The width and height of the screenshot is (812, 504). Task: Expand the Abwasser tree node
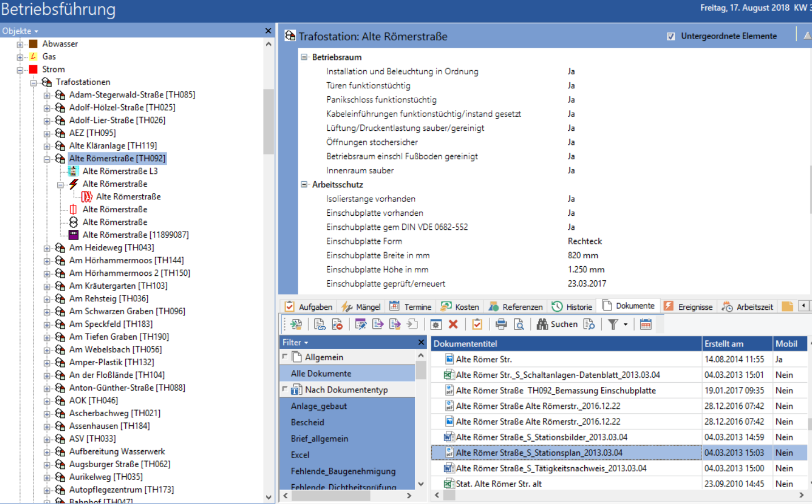coord(20,44)
